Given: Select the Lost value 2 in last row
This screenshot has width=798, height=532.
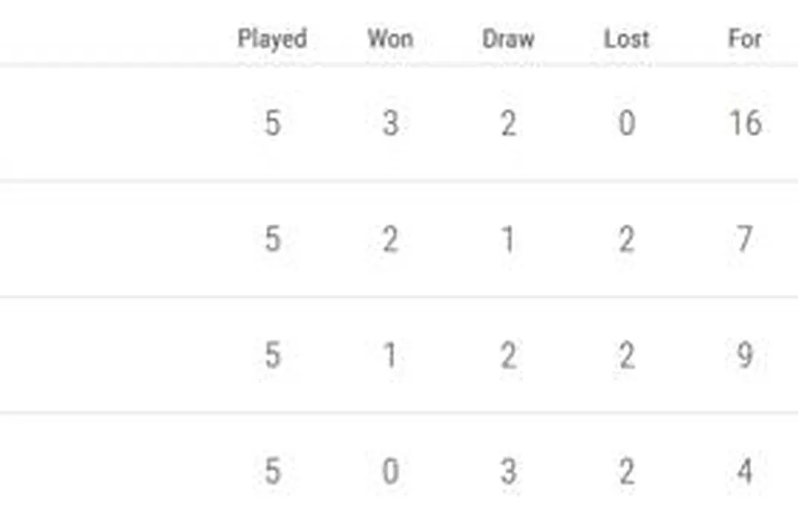Looking at the screenshot, I should click(x=626, y=472).
